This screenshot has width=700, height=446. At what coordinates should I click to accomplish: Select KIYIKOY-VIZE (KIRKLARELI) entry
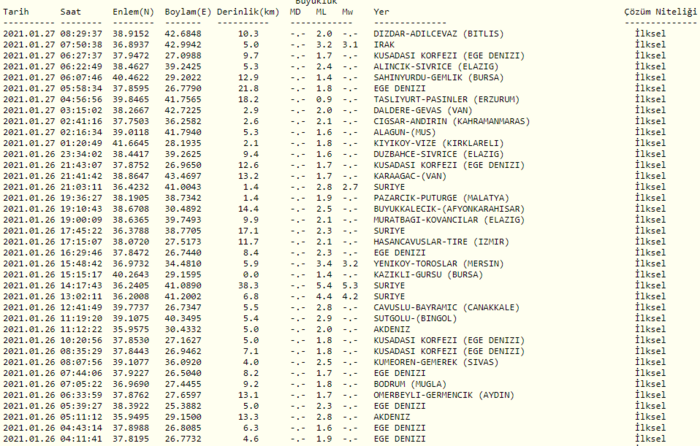tap(438, 143)
